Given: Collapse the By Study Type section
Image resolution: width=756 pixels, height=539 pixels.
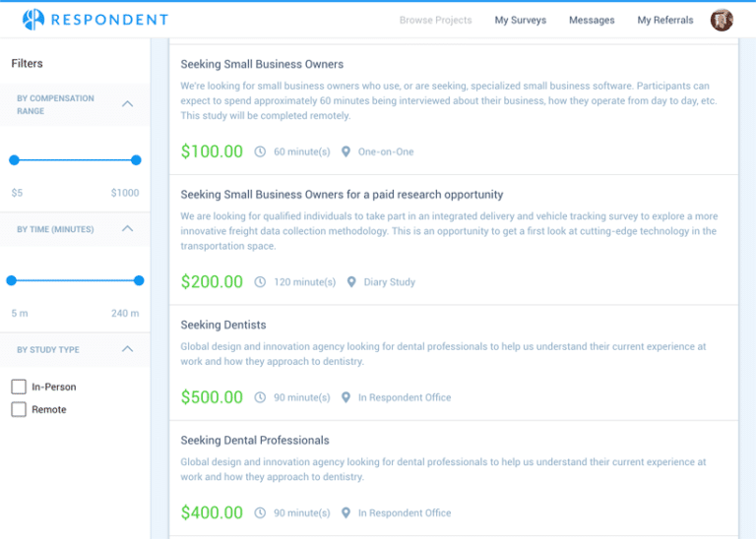Looking at the screenshot, I should 127,349.
